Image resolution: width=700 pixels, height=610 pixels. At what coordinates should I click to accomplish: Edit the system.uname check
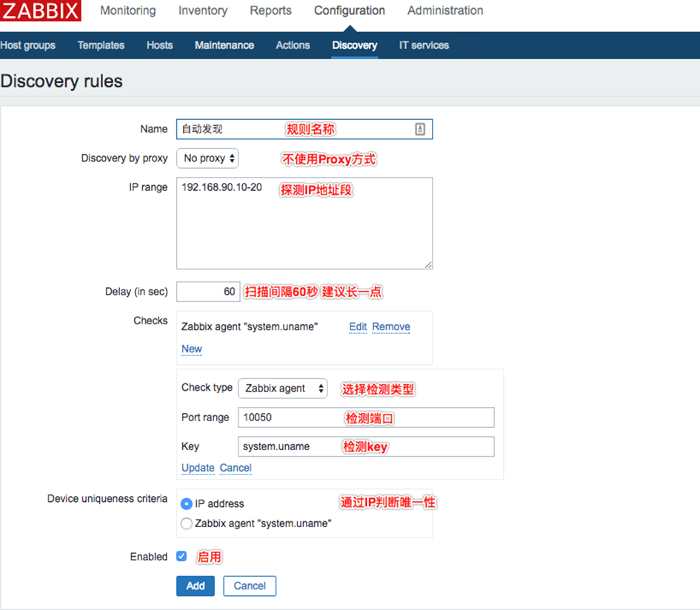click(358, 326)
